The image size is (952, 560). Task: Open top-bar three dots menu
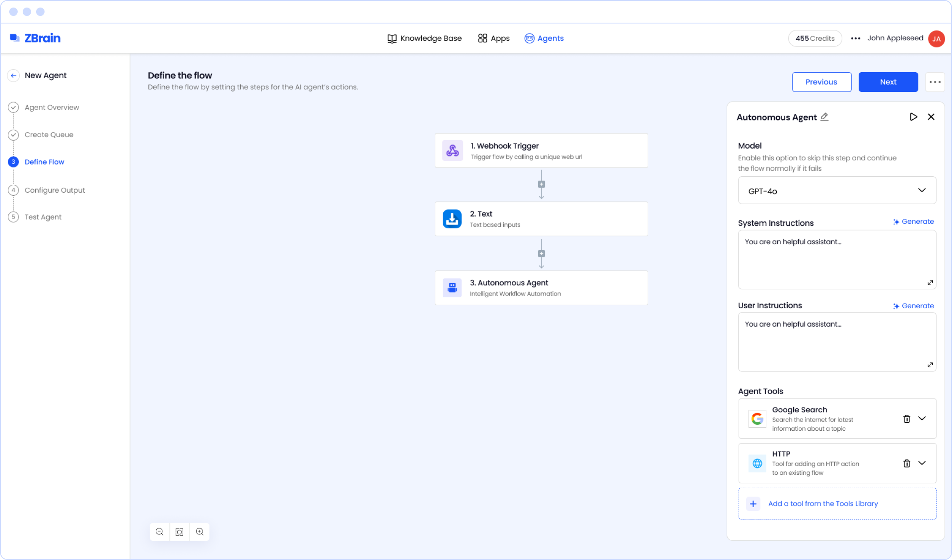click(855, 38)
